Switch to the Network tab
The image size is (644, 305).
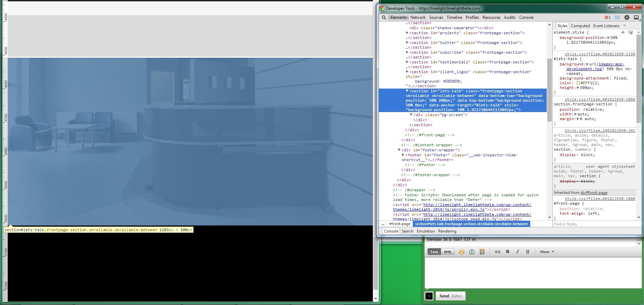[x=418, y=17]
